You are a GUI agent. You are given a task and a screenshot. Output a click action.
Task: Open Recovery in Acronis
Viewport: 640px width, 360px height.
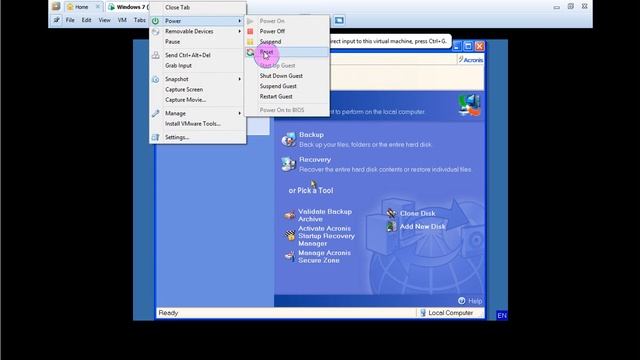[315, 160]
